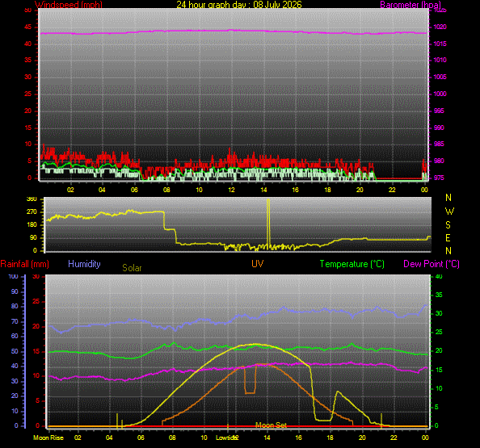Click the 24 hour graph day title
The image size is (480, 448).
(238, 4)
